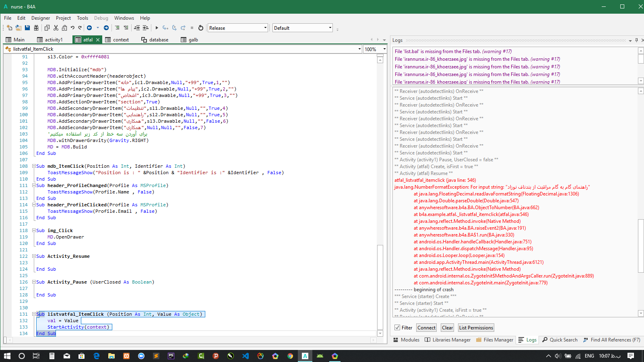This screenshot has width=644, height=362.
Task: Clear the log output
Action: (x=447, y=327)
